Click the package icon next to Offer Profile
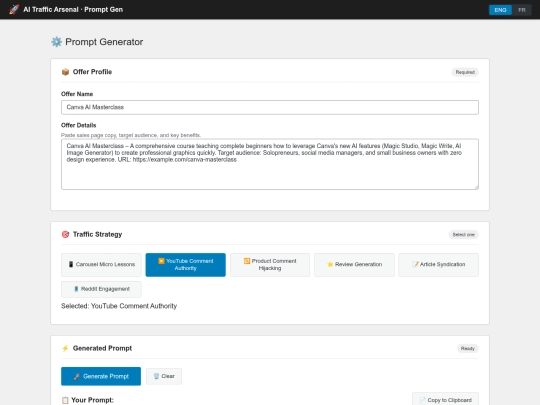The height and width of the screenshot is (405, 540). 65,72
